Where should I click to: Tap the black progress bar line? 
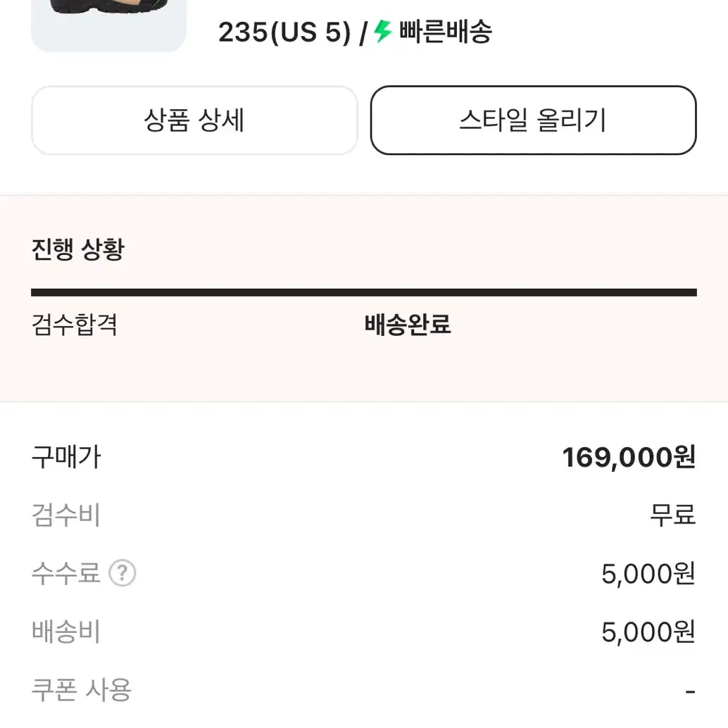(x=364, y=292)
